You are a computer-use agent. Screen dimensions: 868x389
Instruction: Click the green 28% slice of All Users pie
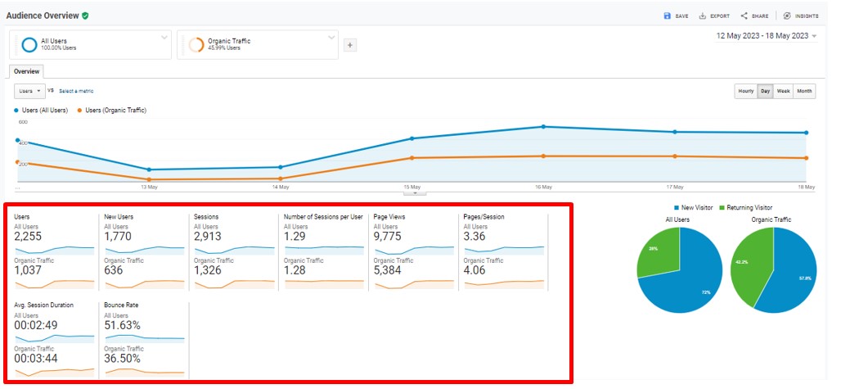point(659,252)
